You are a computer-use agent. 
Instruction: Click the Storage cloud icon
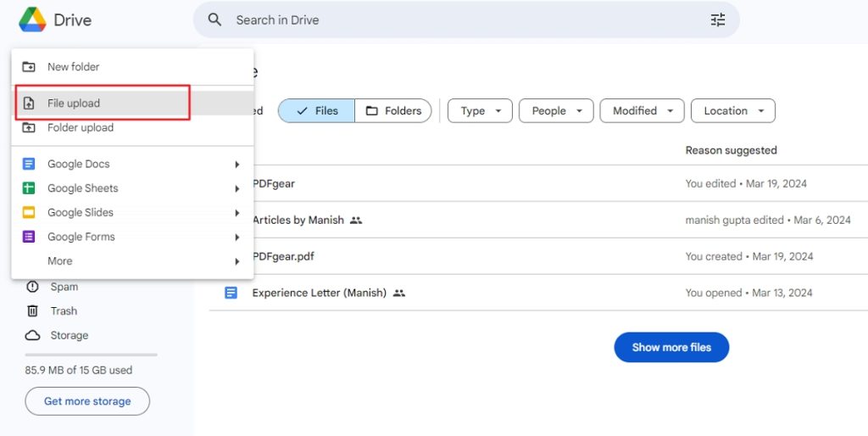pos(33,336)
